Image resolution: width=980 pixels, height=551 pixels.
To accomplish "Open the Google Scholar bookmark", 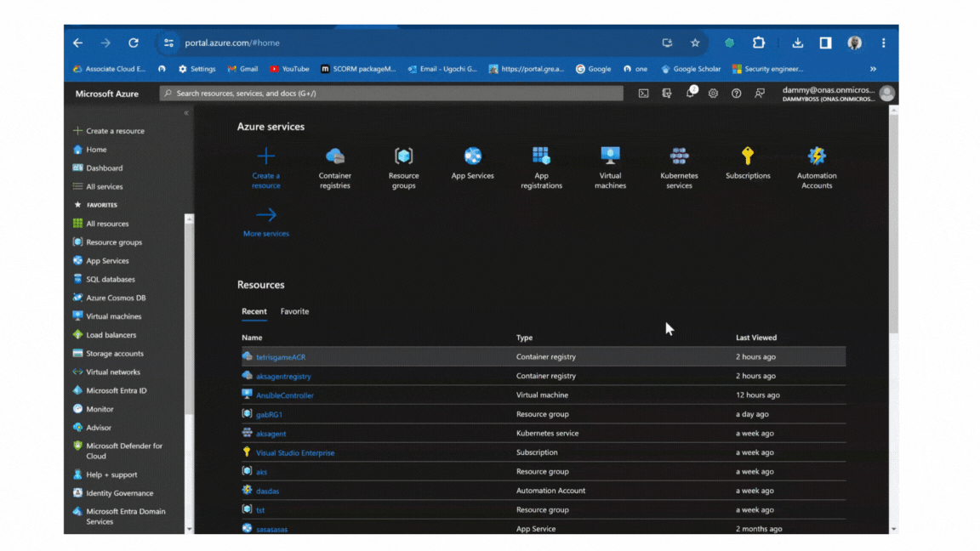I will (691, 69).
